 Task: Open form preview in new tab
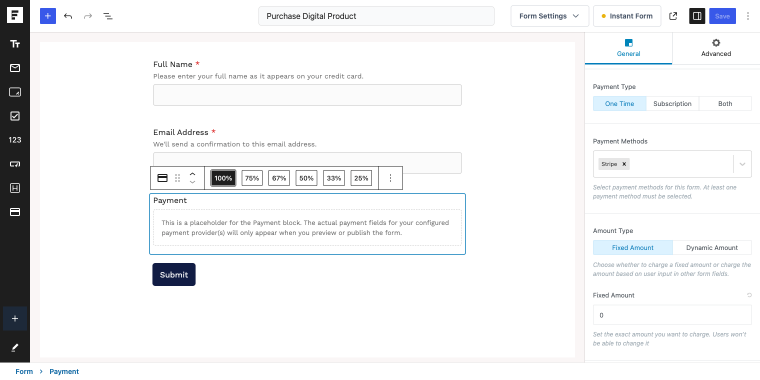[x=673, y=16]
